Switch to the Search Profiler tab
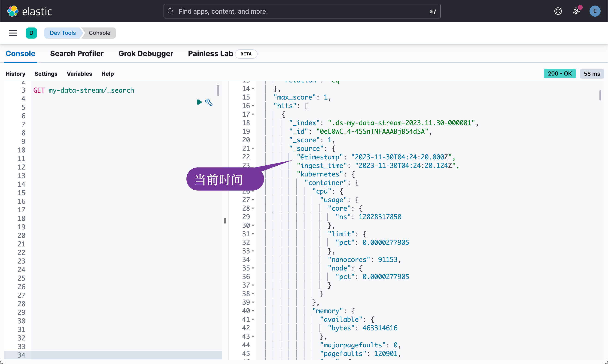Image resolution: width=608 pixels, height=364 pixels. (x=77, y=54)
